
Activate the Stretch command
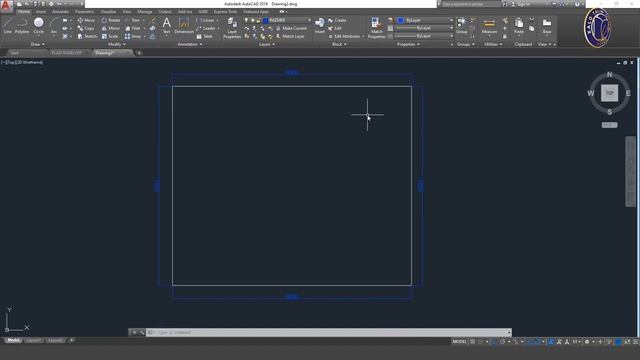click(87, 36)
